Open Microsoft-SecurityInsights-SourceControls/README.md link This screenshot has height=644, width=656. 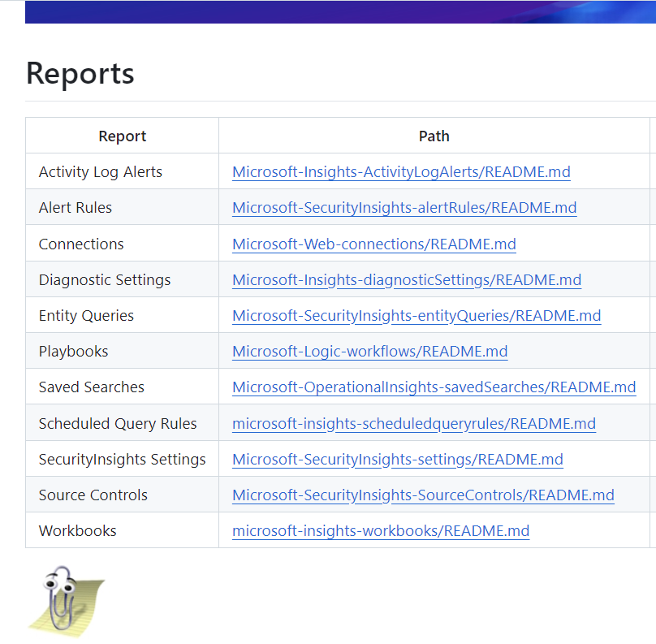[423, 495]
